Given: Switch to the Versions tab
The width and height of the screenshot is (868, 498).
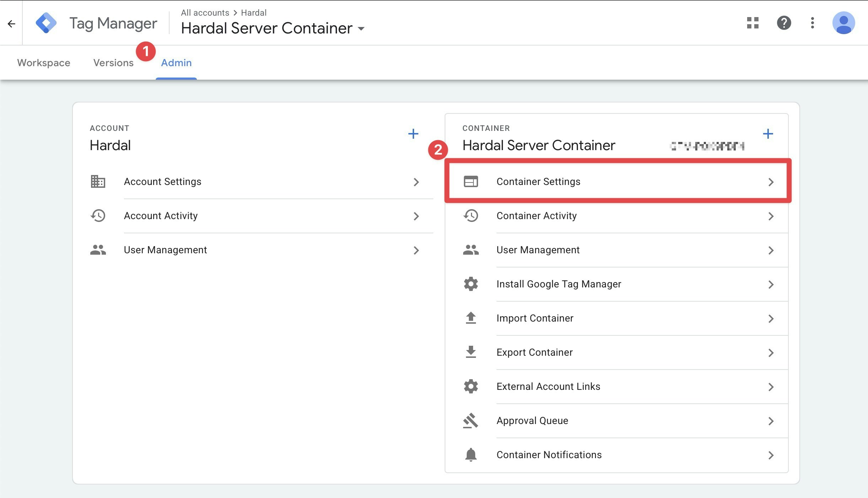Looking at the screenshot, I should point(113,63).
